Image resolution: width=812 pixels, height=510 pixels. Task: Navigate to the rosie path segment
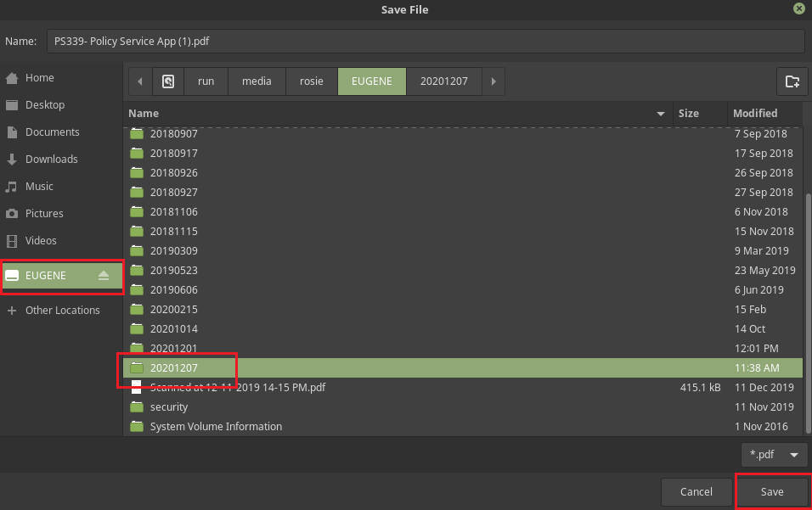[311, 81]
